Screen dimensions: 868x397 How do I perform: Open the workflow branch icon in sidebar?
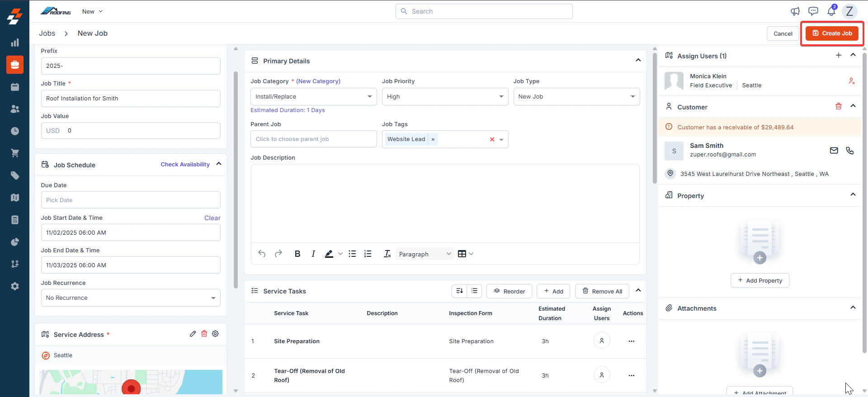tap(15, 264)
